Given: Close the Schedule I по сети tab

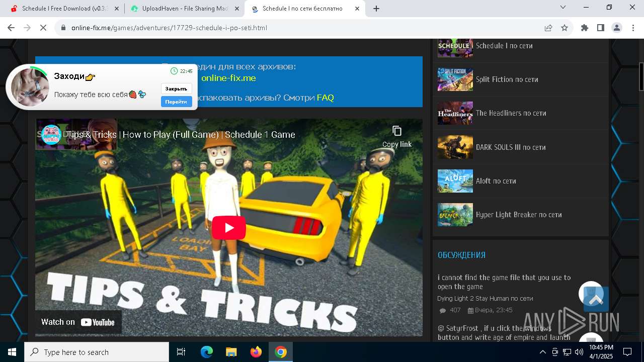Looking at the screenshot, I should (x=357, y=9).
